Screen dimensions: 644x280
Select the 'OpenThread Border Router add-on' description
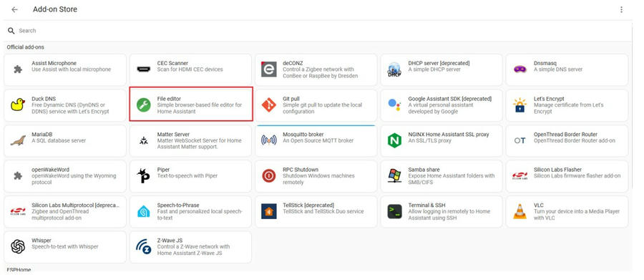[575, 140]
